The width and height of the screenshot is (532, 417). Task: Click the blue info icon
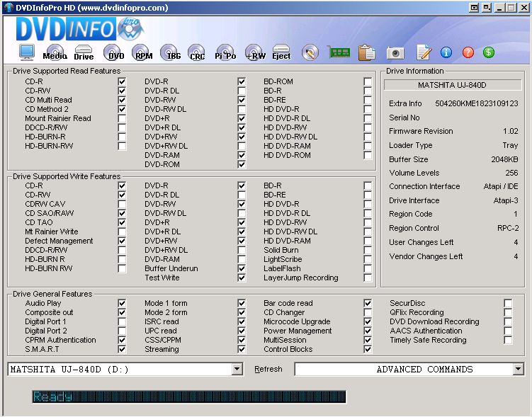446,52
